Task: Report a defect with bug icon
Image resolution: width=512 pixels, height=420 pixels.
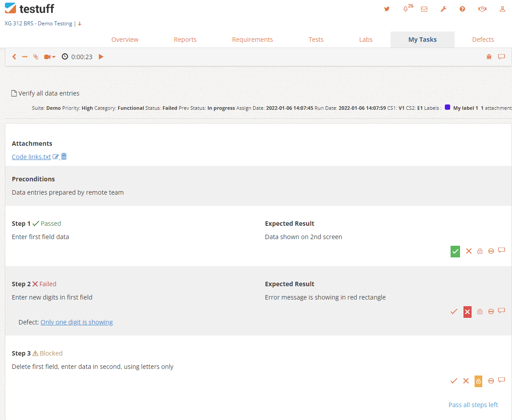Action: coord(489,57)
